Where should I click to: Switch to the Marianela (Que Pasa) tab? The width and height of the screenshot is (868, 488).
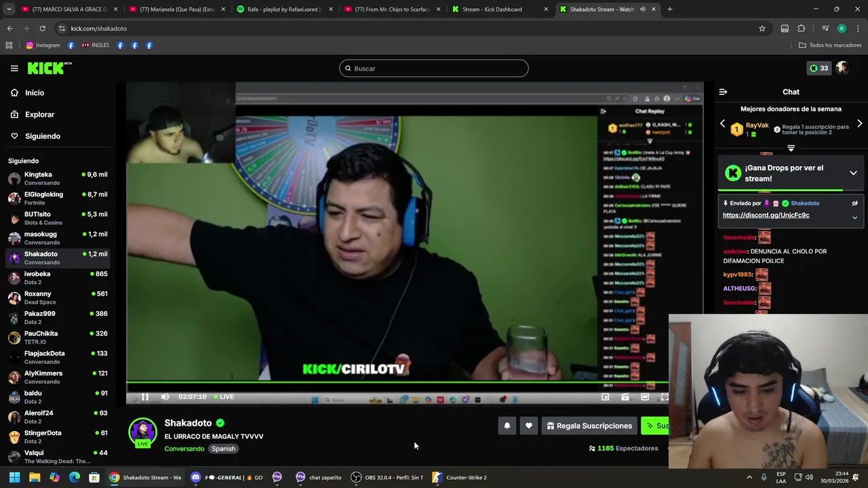coord(176,9)
